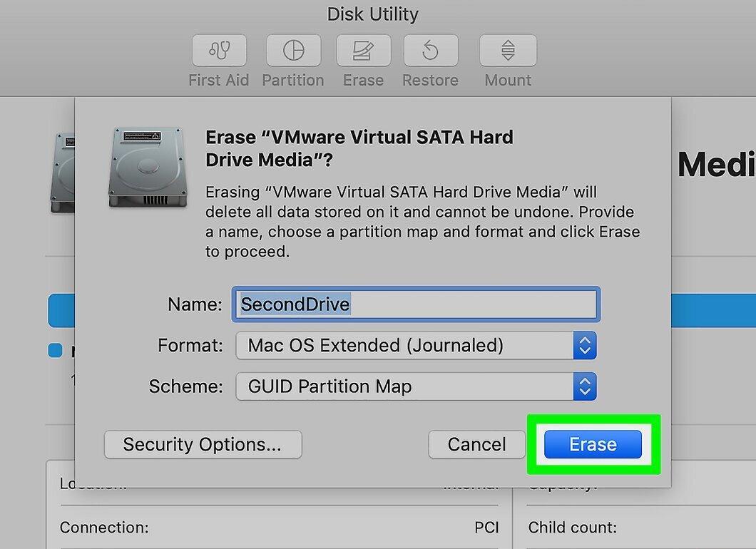Click the Format popup stepper arrows
The width and height of the screenshot is (756, 549).
click(x=585, y=345)
